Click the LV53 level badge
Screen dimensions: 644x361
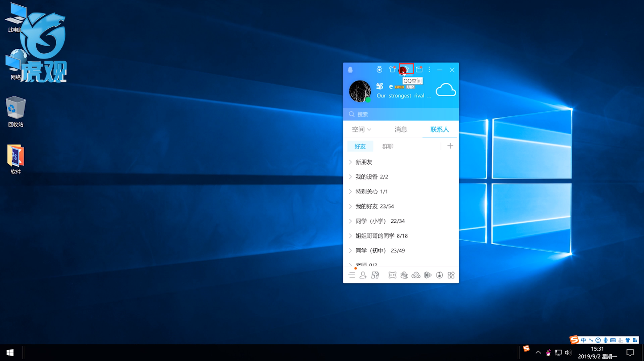tap(399, 87)
